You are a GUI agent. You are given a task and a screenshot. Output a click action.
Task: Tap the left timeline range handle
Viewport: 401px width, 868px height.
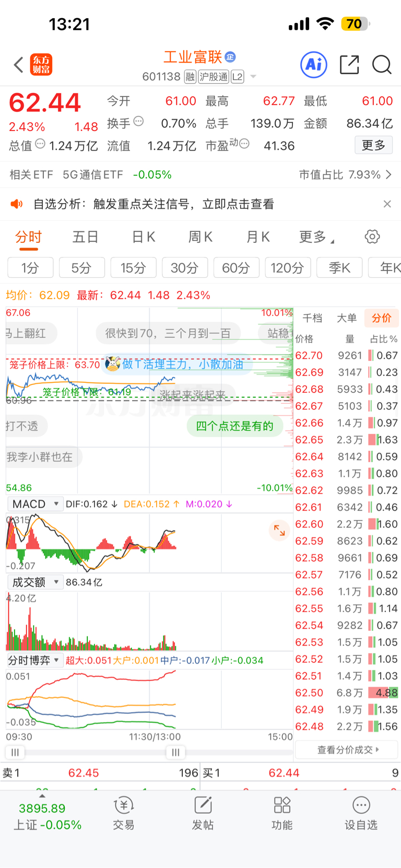click(x=15, y=753)
